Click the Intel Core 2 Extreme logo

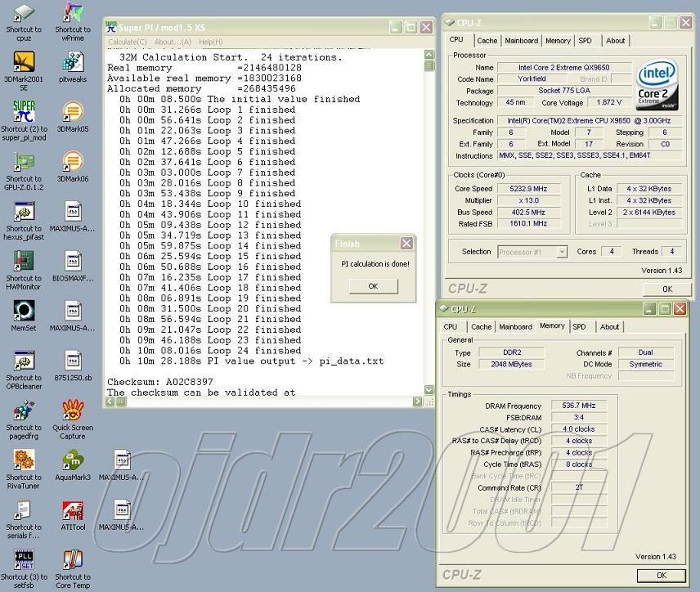coord(657,86)
